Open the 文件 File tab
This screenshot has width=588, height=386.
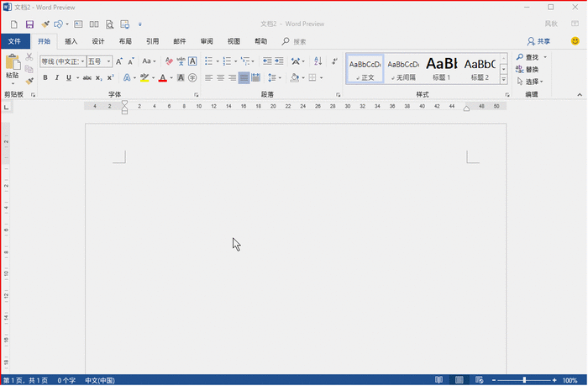point(14,41)
